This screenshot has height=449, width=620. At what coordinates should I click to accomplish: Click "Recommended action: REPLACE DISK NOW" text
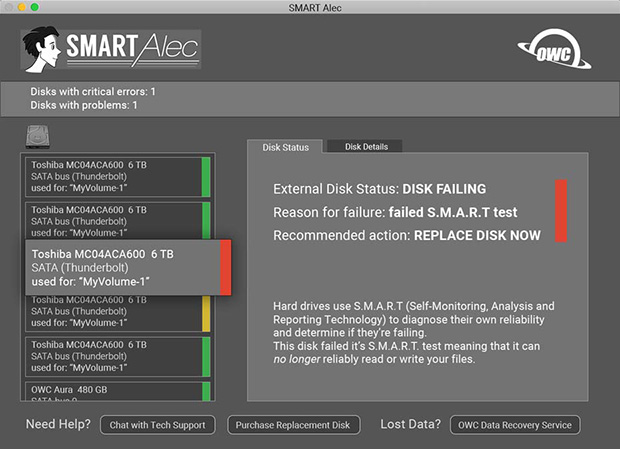click(407, 236)
